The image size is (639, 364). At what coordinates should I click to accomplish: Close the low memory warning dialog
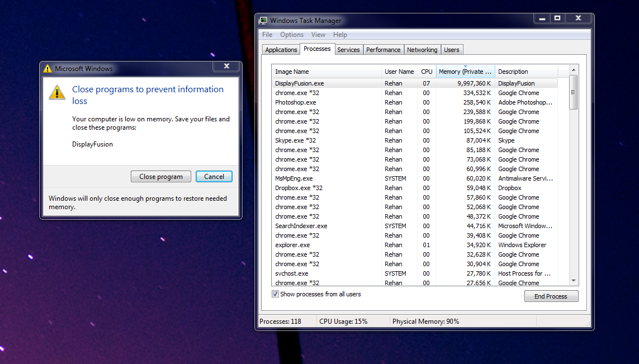(226, 67)
